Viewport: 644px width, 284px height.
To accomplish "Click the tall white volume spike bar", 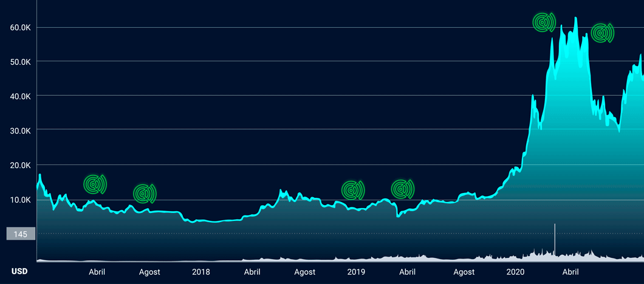I will tap(555, 240).
